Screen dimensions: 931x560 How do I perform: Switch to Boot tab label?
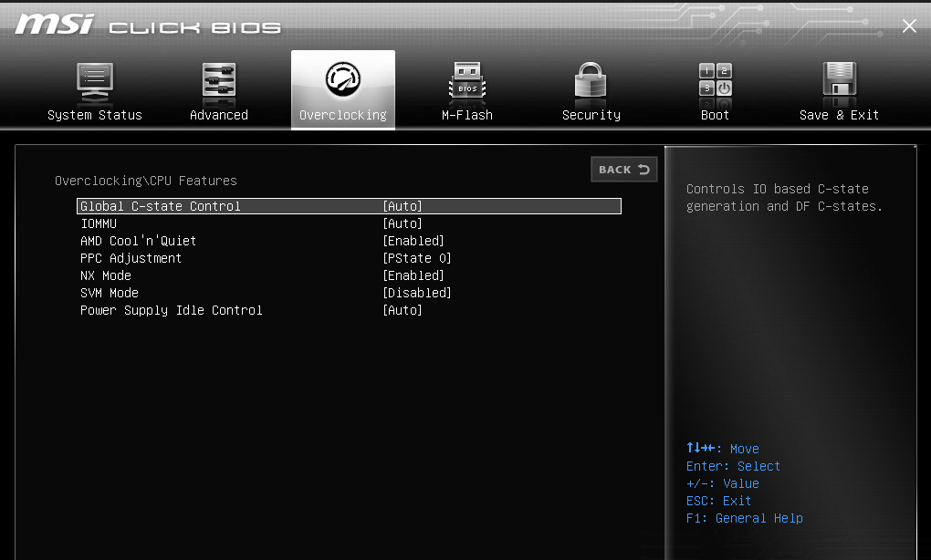click(x=715, y=115)
